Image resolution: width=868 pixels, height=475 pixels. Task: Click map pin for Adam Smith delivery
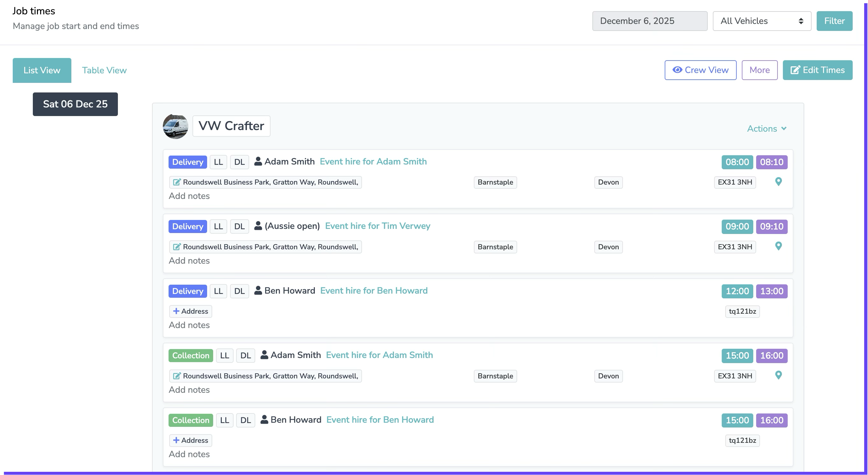[778, 182]
